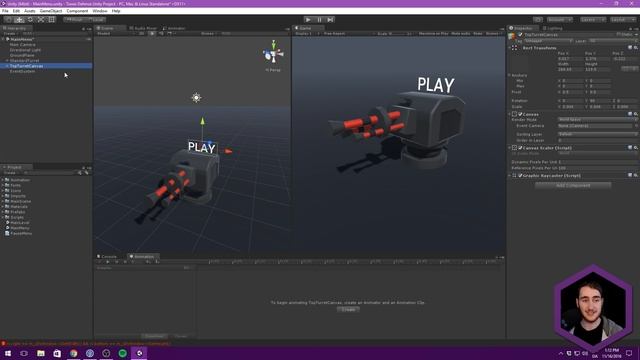Open the GameObject menu
This screenshot has height=360, width=640.
[51, 11]
